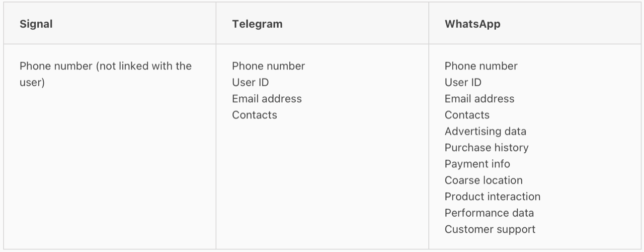Click 'Phone number' in the Telegram column

pyautogui.click(x=268, y=66)
